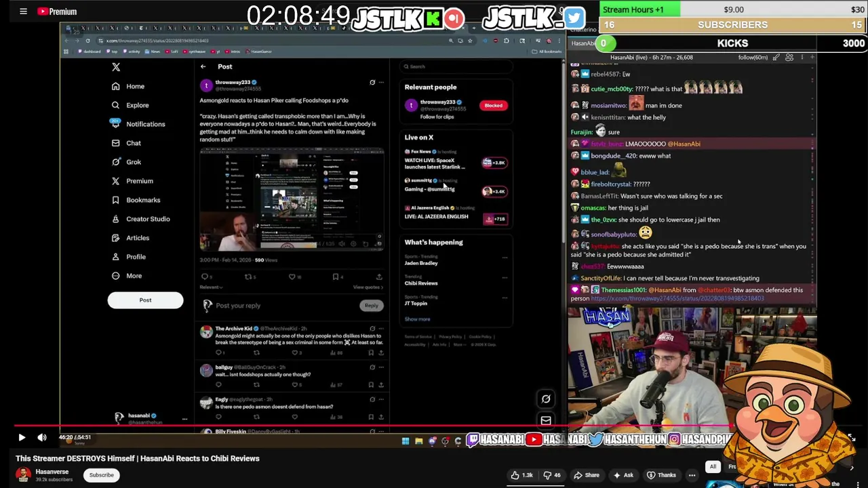Open the three-dot more actions under video
Viewport: 868px width, 488px height.
[x=692, y=475]
